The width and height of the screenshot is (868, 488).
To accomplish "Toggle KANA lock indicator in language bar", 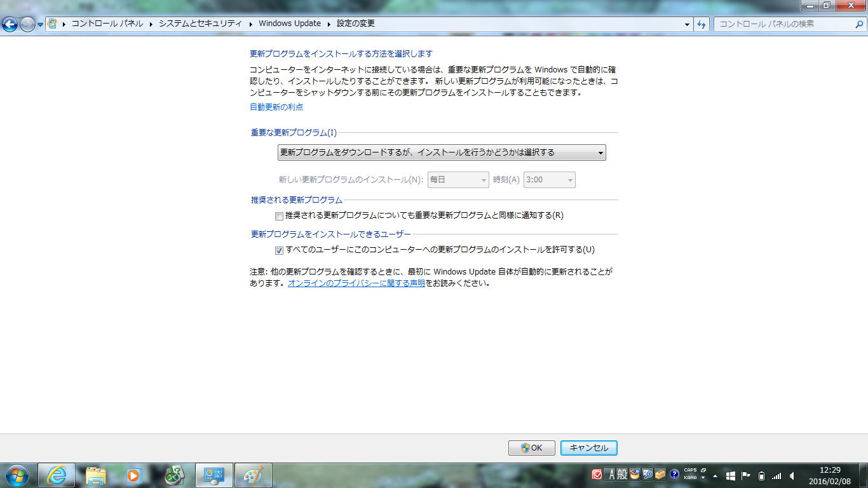I will point(690,478).
